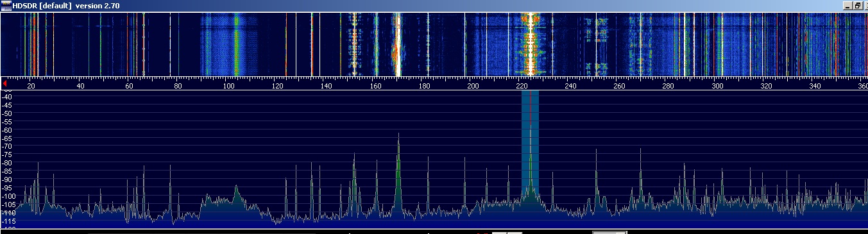Tune to the 160 mark on frequency scale

pyautogui.click(x=375, y=85)
